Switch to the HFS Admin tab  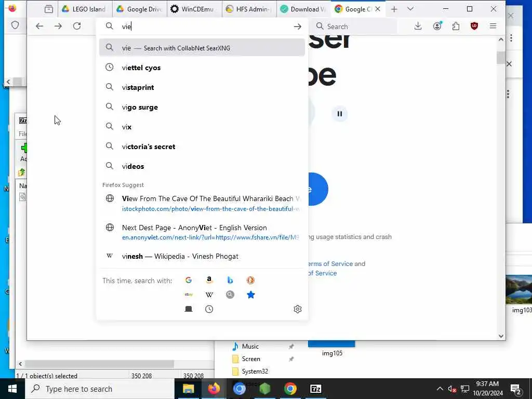(249, 9)
